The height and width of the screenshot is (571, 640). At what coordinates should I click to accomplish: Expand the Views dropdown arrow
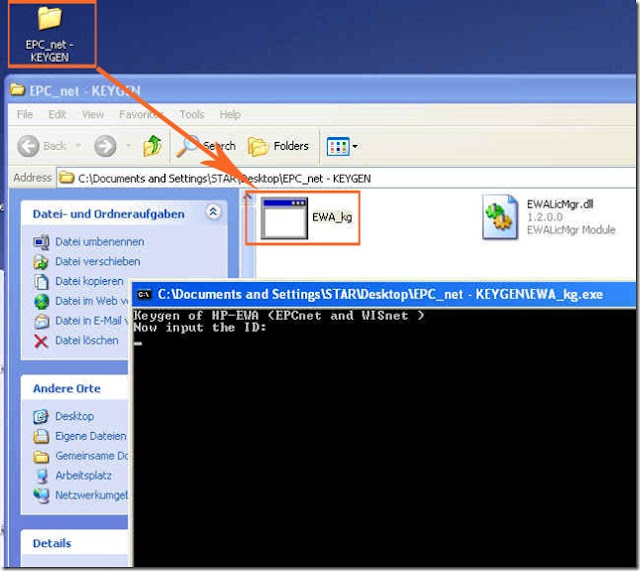tap(355, 146)
